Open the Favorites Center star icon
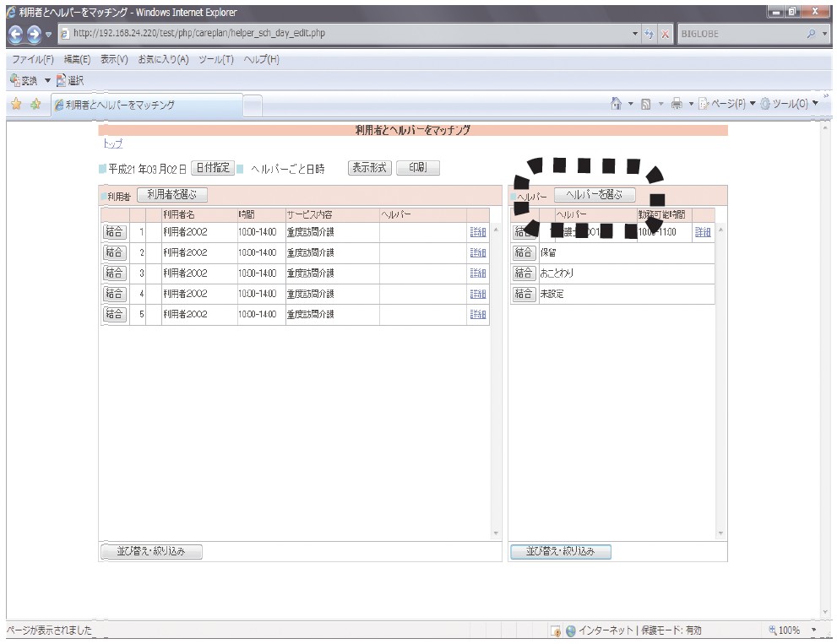 point(17,104)
